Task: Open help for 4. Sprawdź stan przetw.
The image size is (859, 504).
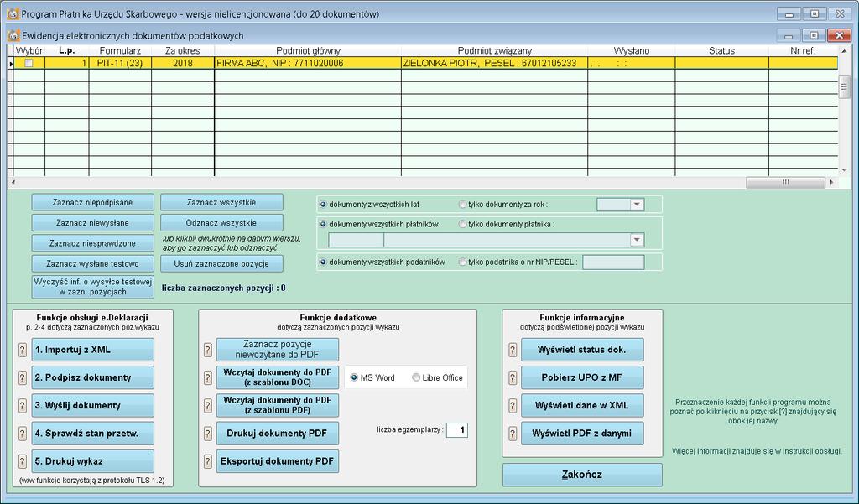Action: pos(23,434)
